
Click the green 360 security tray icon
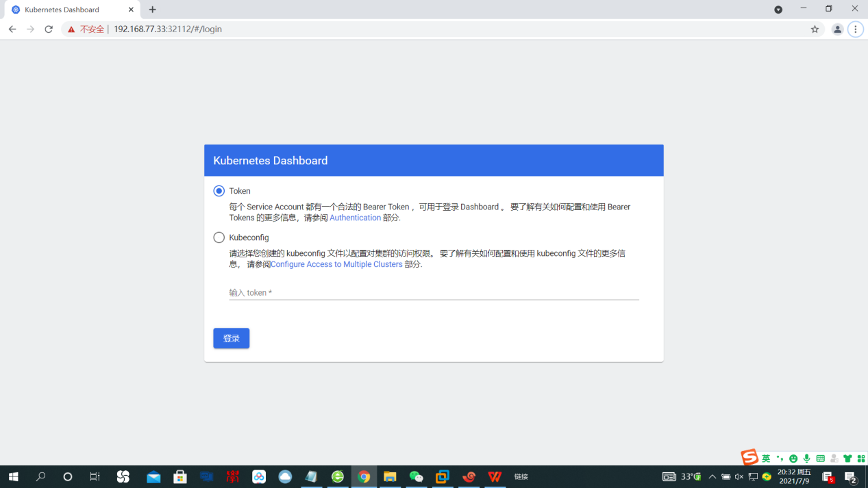click(767, 476)
